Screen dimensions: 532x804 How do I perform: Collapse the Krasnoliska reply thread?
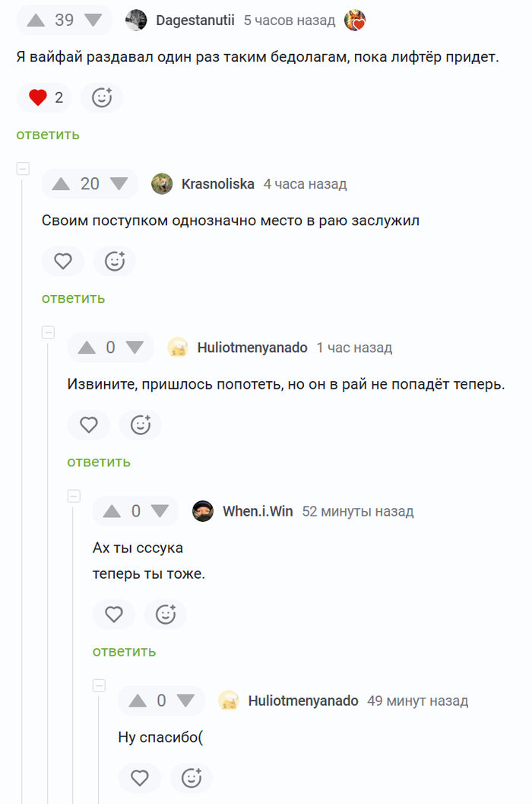point(23,168)
